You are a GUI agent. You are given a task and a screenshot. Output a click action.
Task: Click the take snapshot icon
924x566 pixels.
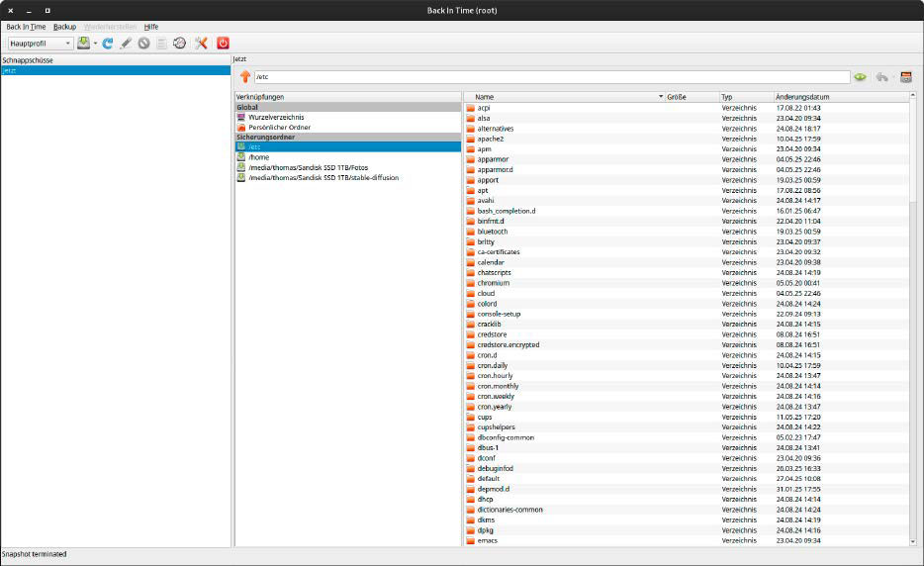[x=84, y=44]
